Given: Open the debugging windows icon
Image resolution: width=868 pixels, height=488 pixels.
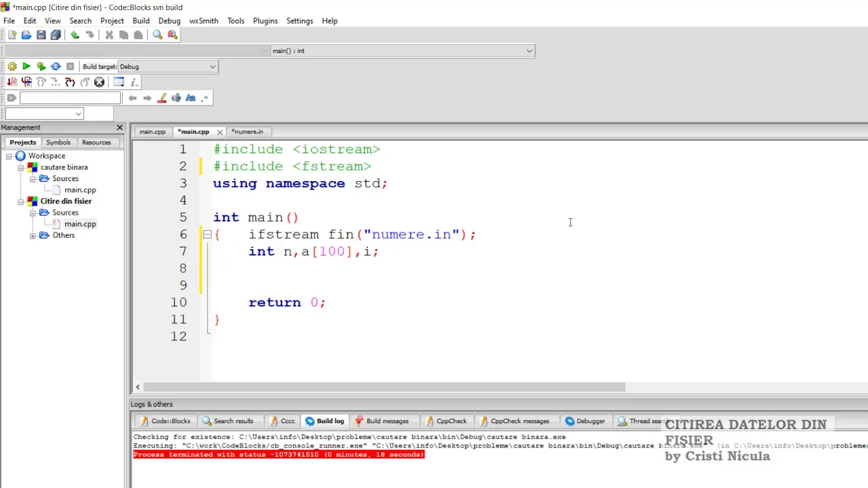Looking at the screenshot, I should 119,82.
